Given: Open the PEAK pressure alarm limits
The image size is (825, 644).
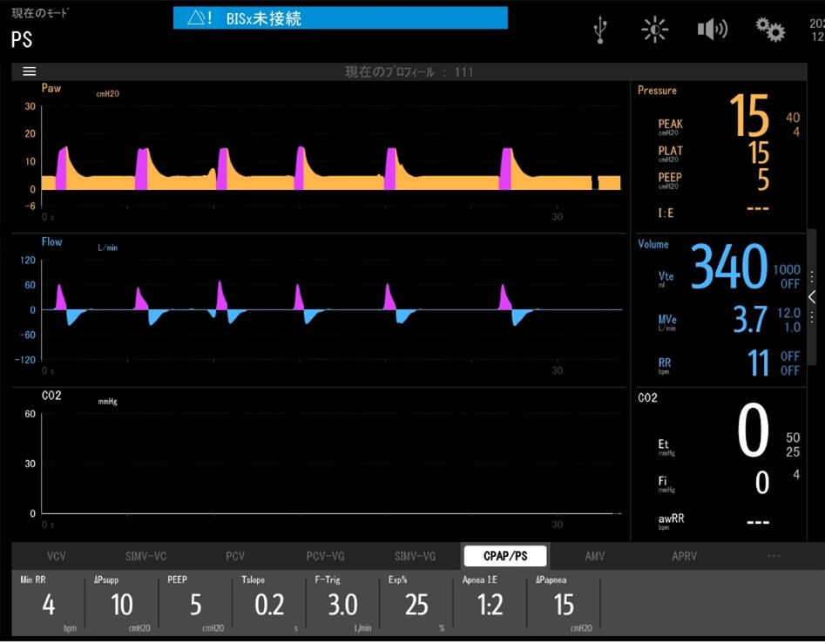Looking at the screenshot, I should [x=792, y=125].
